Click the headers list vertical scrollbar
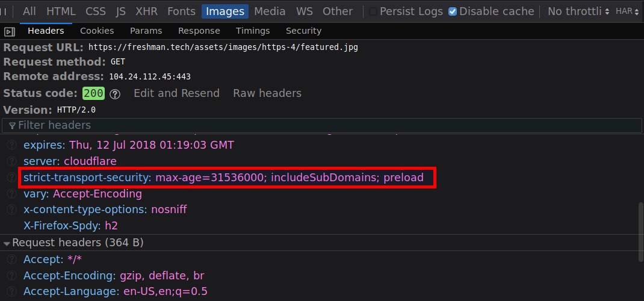 click(639, 232)
